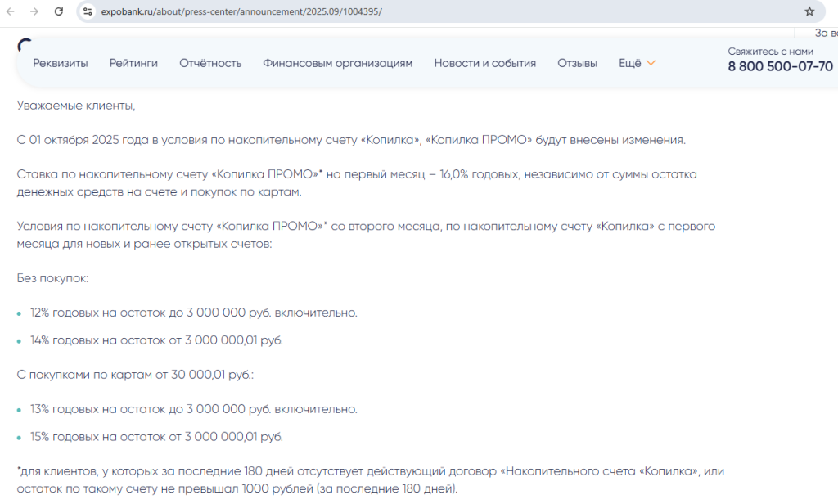Expand the Ещё dropdown menu
838x504 pixels.
(638, 63)
